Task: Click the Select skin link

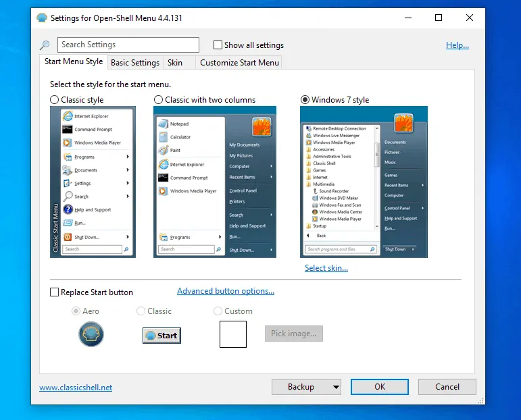Action: [326, 268]
